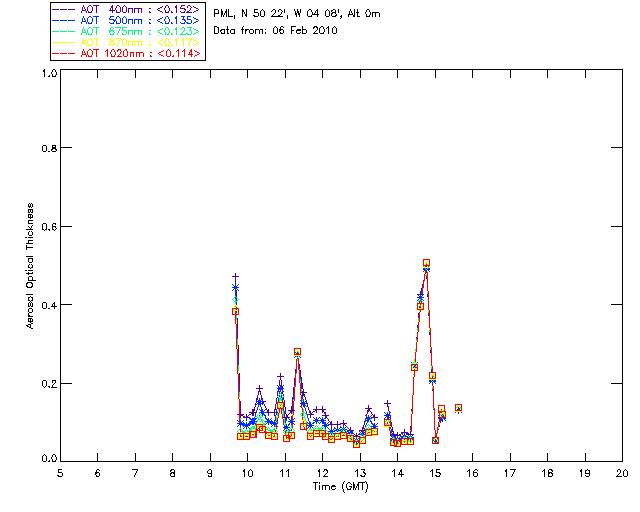Select the AOT 1020nm red legend entry

[x=127, y=53]
